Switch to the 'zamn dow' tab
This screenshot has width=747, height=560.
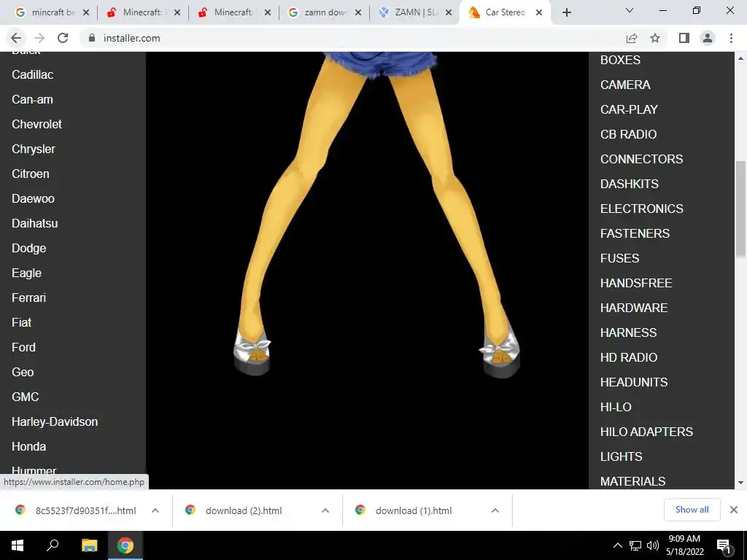coord(324,13)
